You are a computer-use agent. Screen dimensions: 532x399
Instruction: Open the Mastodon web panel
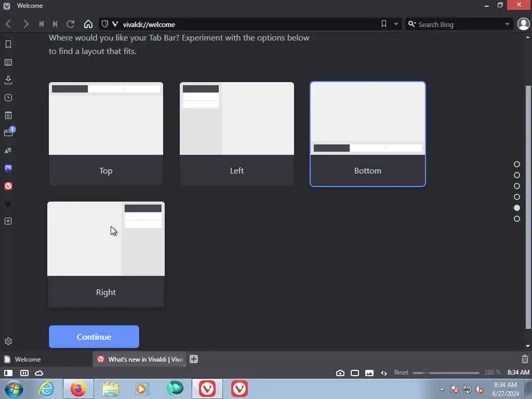coord(8,168)
